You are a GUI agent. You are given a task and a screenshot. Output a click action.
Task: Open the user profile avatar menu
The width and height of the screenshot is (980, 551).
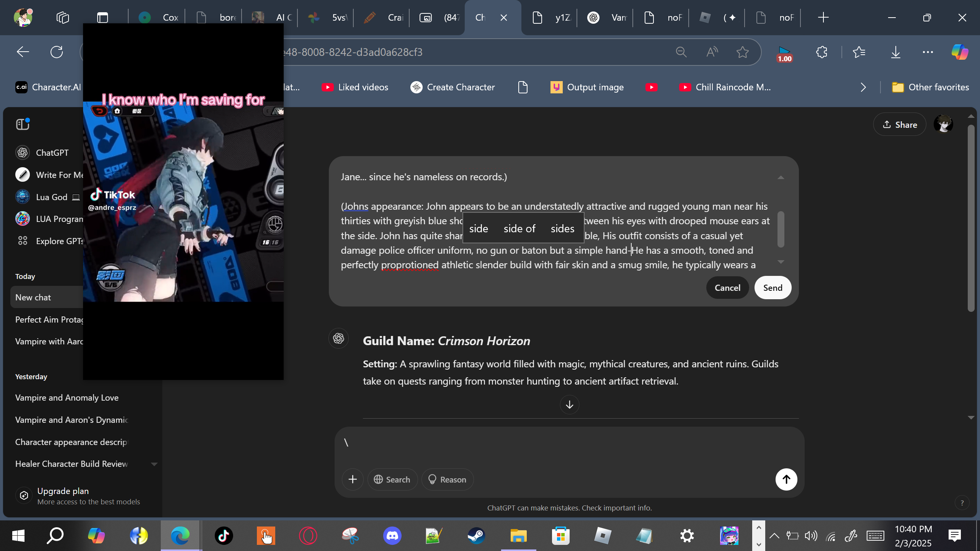tap(944, 124)
